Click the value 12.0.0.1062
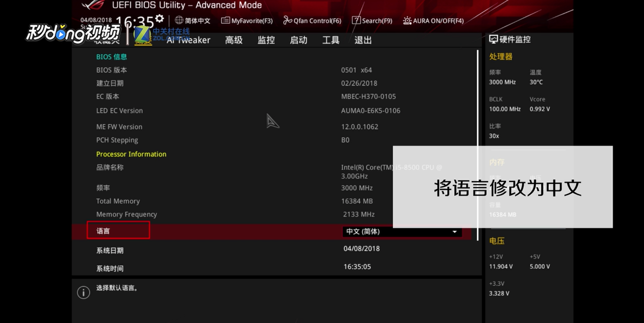The image size is (644, 323). coord(359,127)
